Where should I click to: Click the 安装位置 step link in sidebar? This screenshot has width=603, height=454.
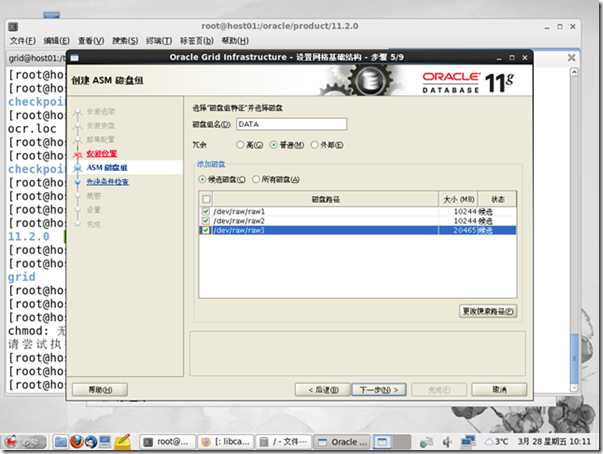(x=102, y=154)
